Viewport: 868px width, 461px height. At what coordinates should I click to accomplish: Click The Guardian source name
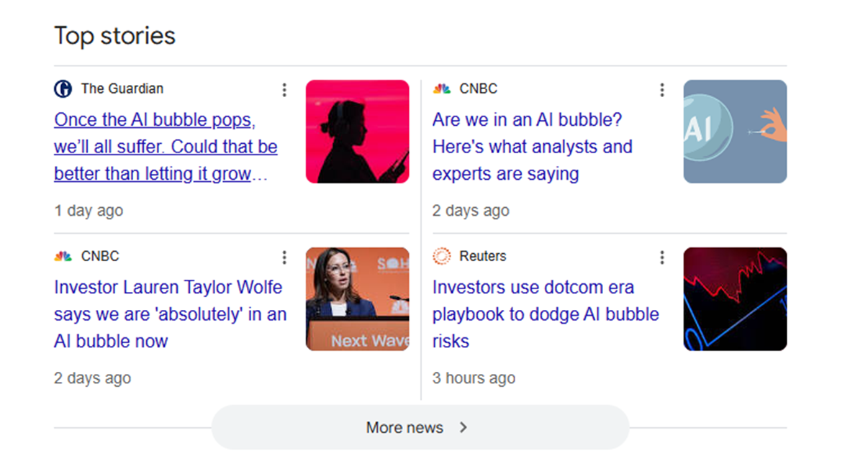click(x=122, y=89)
